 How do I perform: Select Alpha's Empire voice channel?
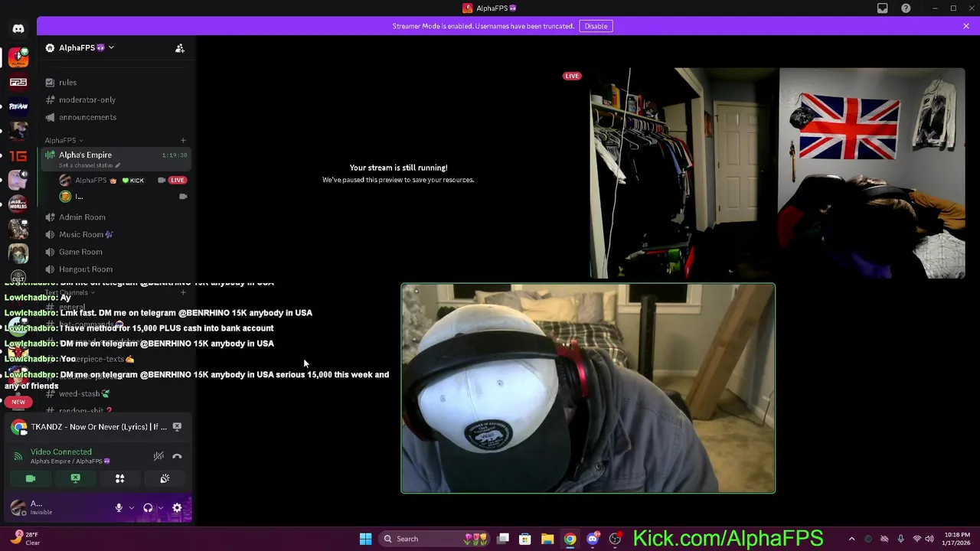point(115,159)
